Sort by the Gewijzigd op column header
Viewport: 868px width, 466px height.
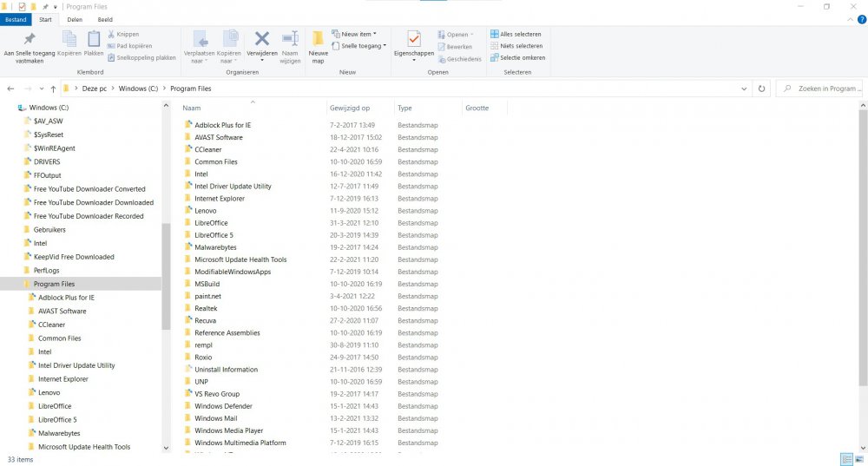350,108
